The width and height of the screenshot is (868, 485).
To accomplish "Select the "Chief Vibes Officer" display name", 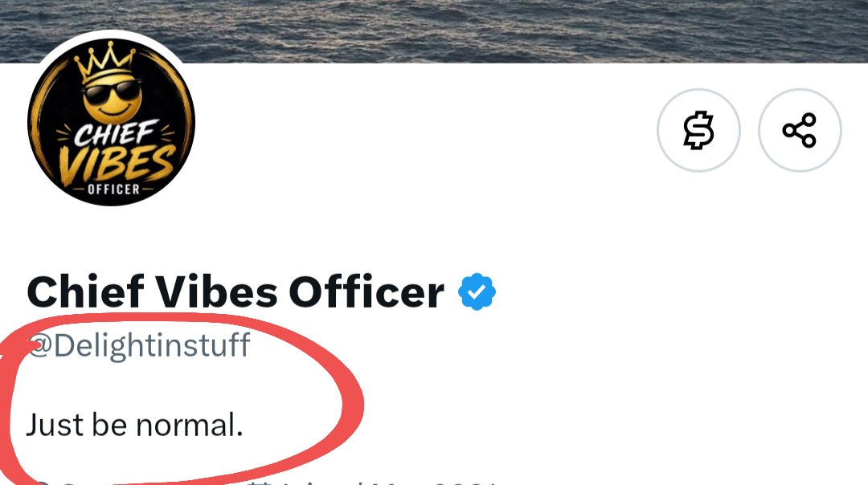I will point(235,291).
